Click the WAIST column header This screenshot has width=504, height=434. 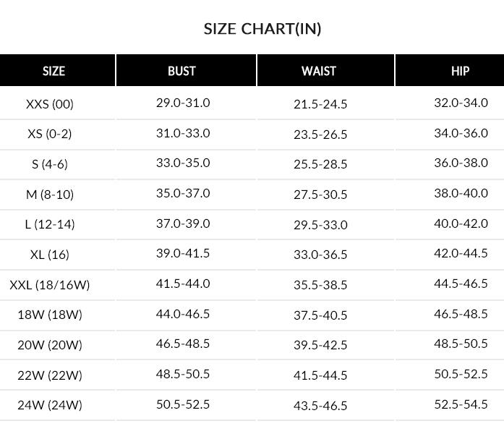pos(319,71)
